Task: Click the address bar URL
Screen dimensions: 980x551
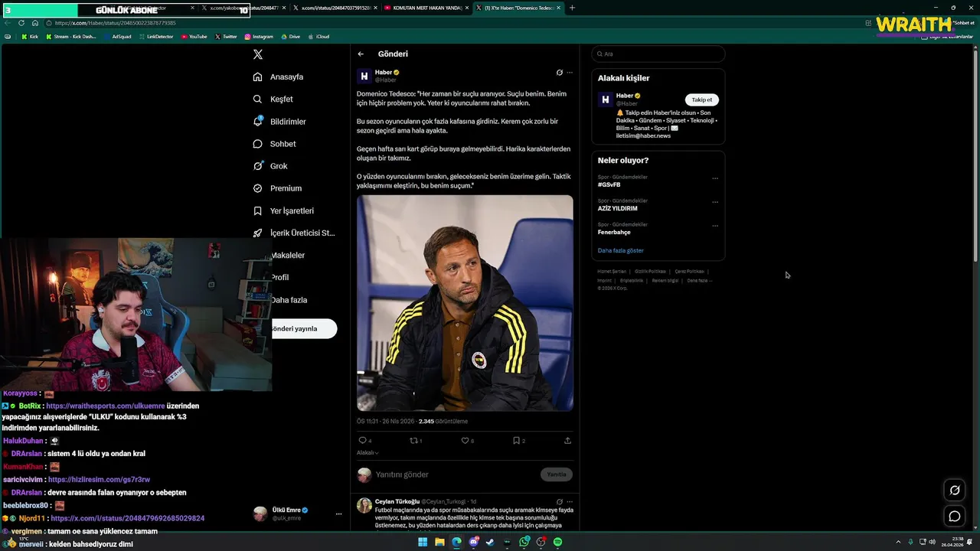Action: pos(116,23)
